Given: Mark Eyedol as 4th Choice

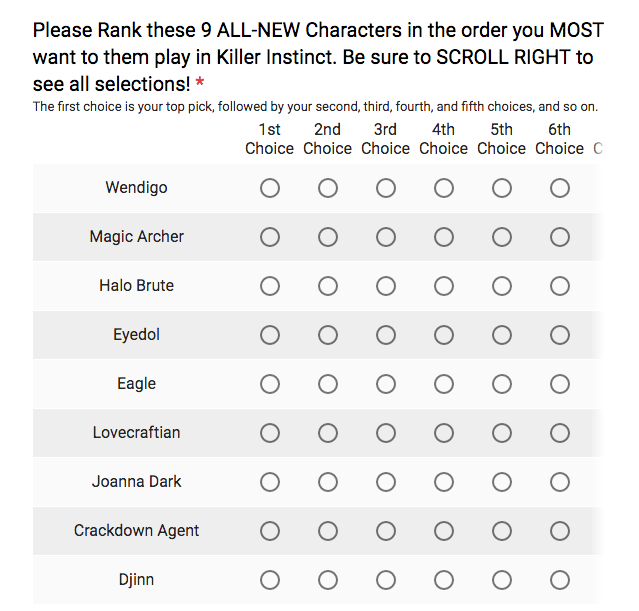Looking at the screenshot, I should coord(444,335).
